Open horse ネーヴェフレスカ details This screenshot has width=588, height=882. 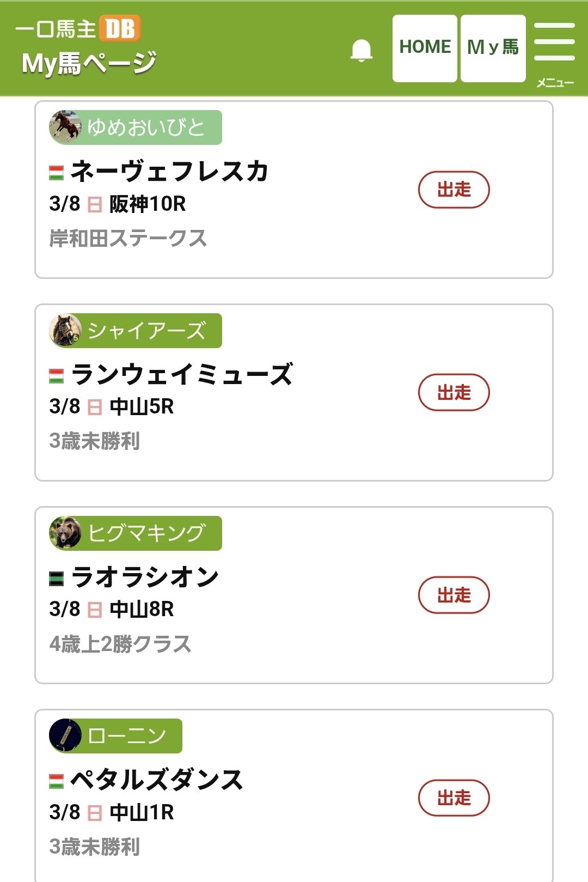coord(170,172)
